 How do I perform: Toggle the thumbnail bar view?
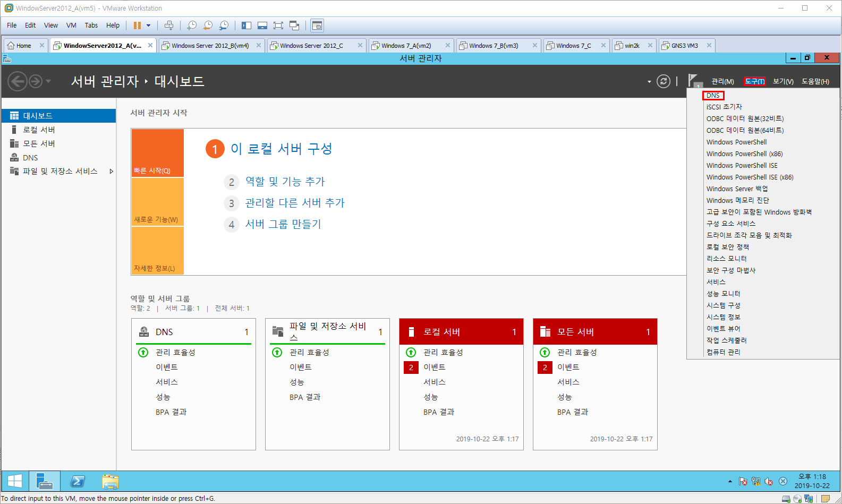(x=262, y=25)
